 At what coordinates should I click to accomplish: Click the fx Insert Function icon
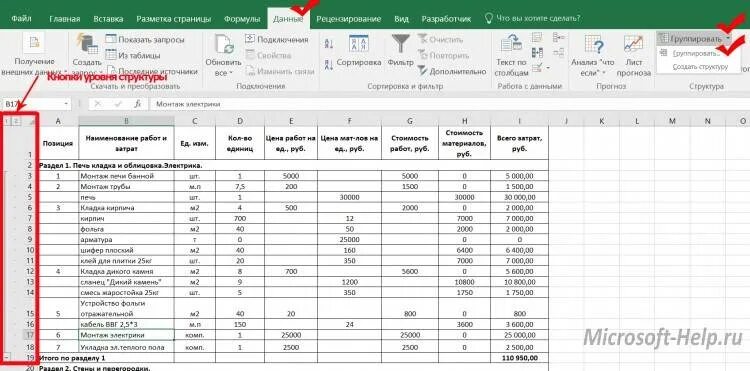[138, 103]
